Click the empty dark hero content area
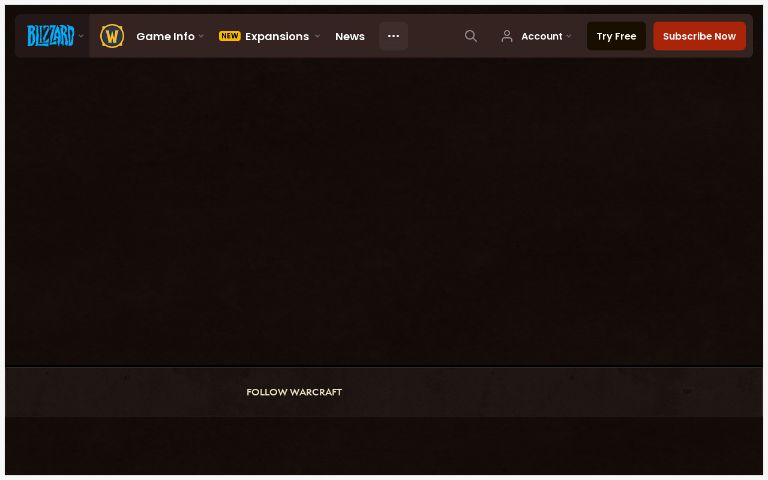The image size is (768, 480). (384, 210)
